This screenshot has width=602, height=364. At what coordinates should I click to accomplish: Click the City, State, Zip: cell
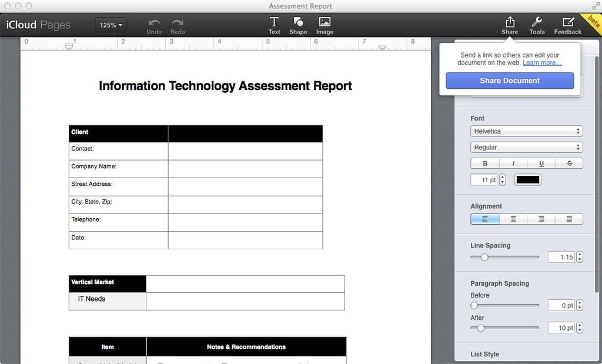click(x=118, y=205)
